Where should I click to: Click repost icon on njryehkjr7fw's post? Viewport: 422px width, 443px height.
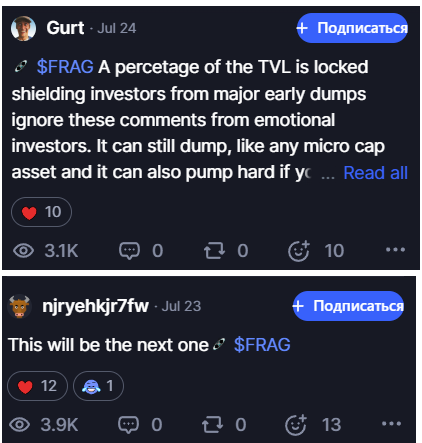click(x=212, y=425)
